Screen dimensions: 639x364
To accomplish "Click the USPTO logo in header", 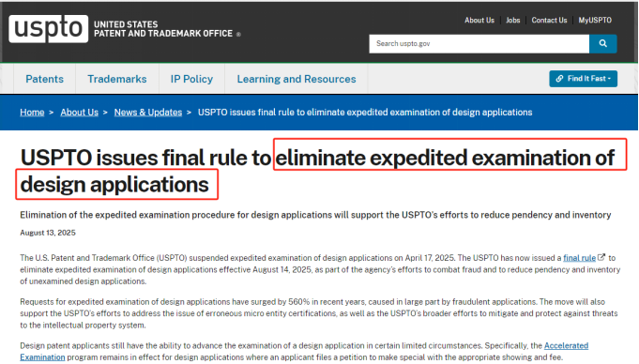I will [x=49, y=29].
